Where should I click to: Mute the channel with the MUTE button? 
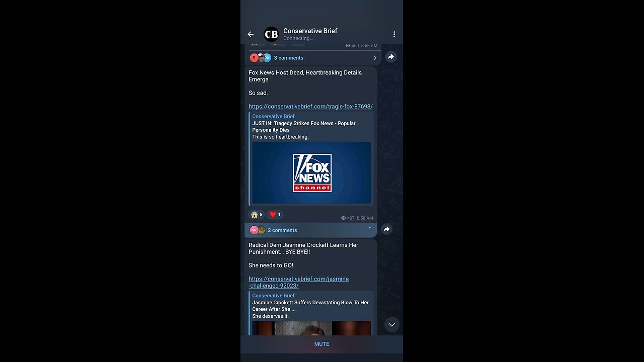[x=321, y=344]
